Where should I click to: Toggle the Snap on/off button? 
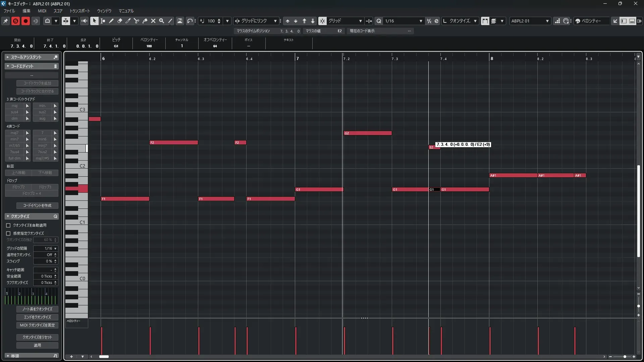point(322,21)
